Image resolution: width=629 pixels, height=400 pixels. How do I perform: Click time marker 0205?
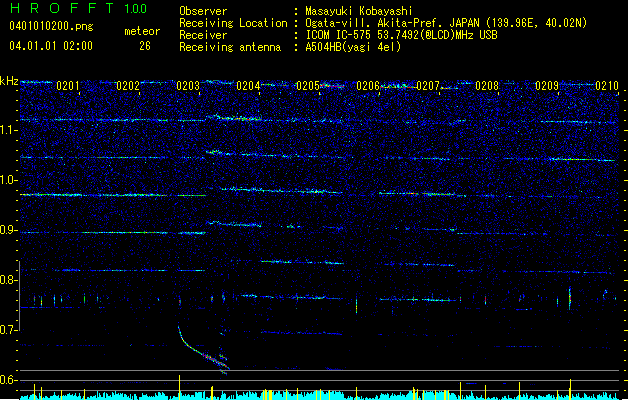(x=308, y=86)
